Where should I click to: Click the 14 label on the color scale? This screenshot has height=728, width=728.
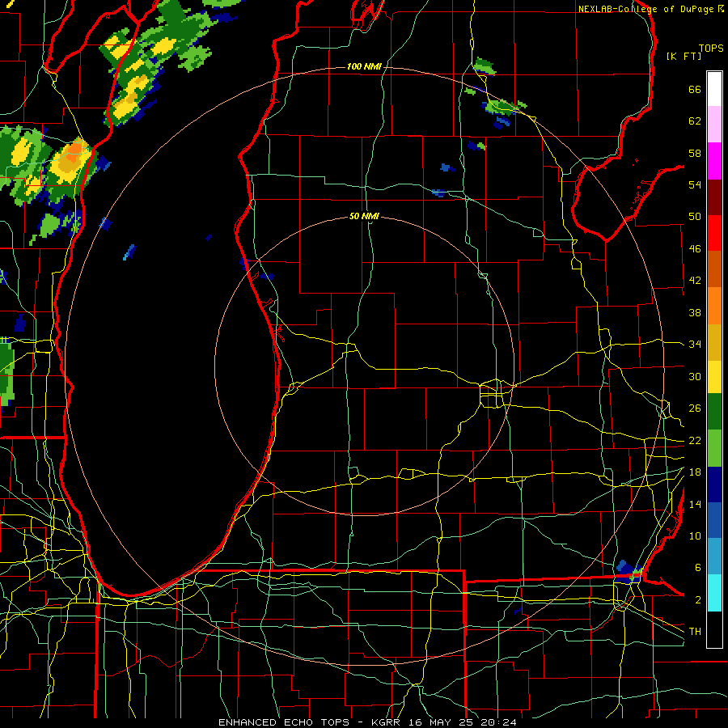pos(695,504)
